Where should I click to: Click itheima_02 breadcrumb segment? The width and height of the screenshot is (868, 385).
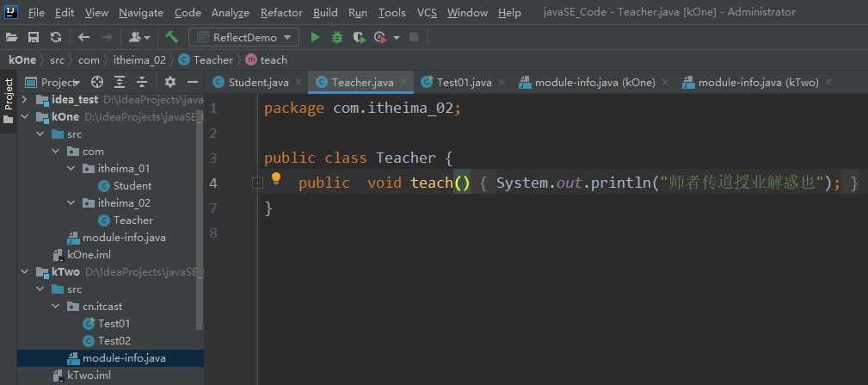pos(139,59)
